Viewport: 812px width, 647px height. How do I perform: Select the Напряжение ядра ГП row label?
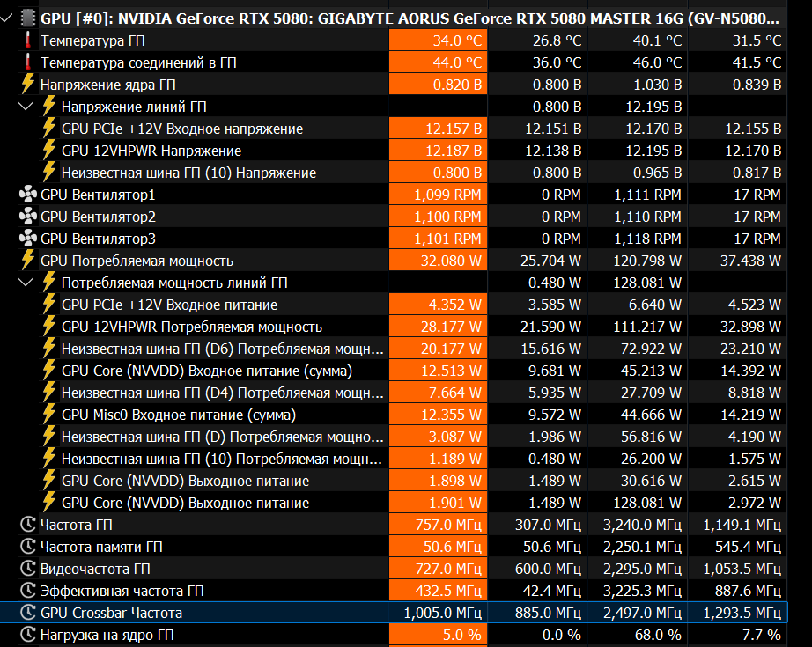[x=108, y=85]
